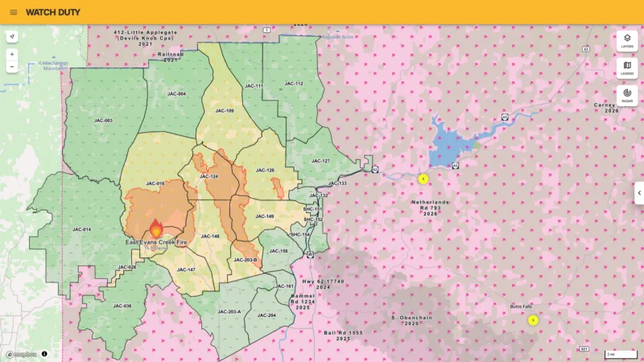This screenshot has height=362, width=644.
Task: Select evacuation zone JAC-133
Action: (337, 183)
